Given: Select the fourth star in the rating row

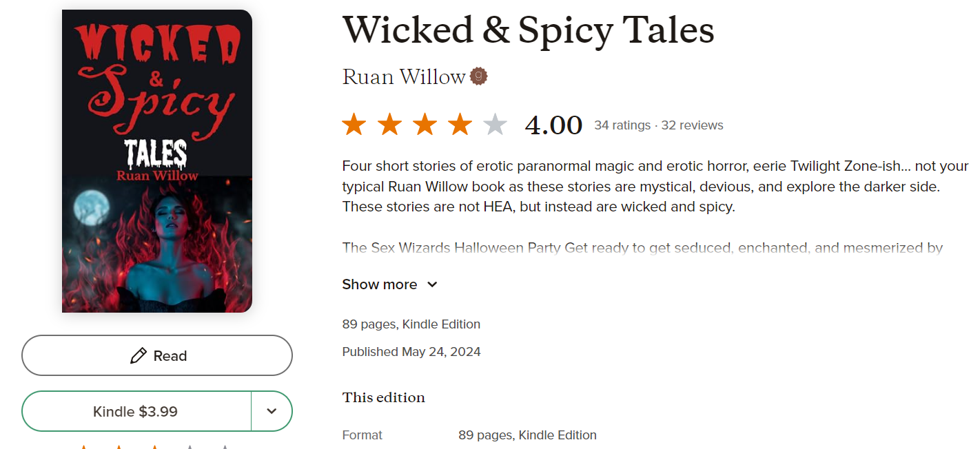Looking at the screenshot, I should (190, 446).
